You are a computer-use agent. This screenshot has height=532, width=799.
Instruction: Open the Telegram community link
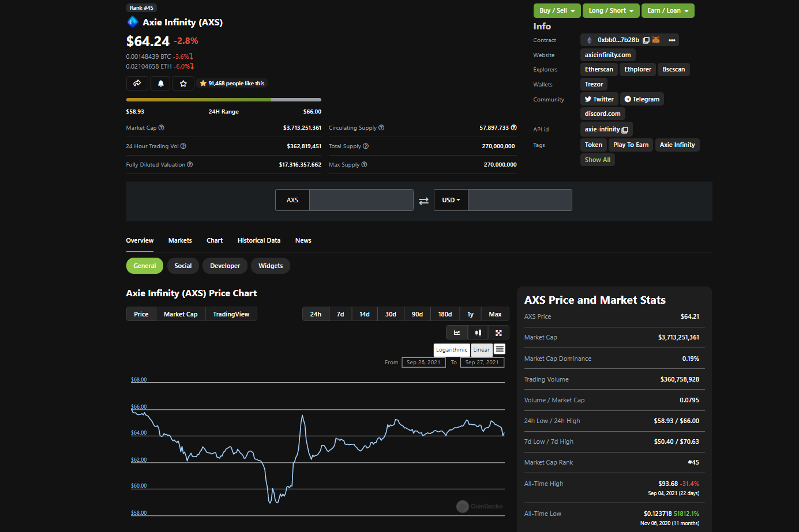(x=642, y=99)
